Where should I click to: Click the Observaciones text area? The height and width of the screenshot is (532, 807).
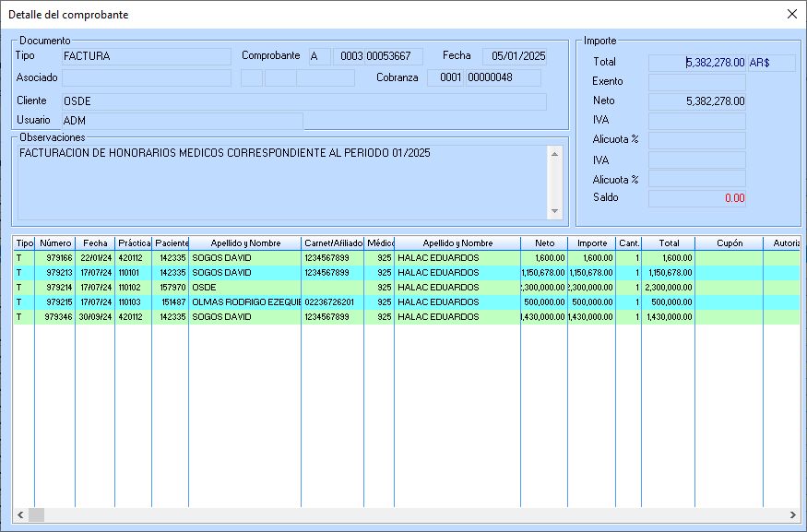tap(282, 183)
